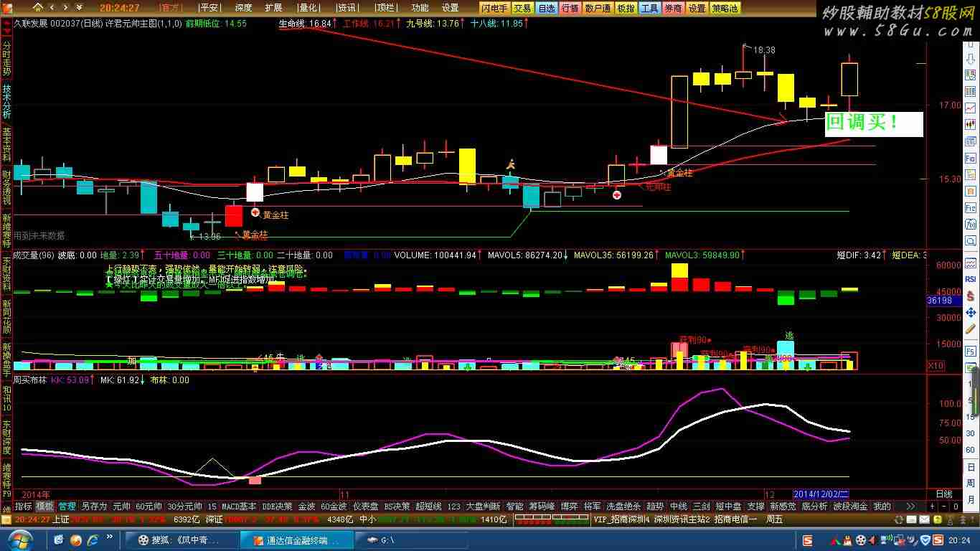Screen dimensions: 980x551
Task: Click the - zoom out stepper
Action: [x=943, y=507]
